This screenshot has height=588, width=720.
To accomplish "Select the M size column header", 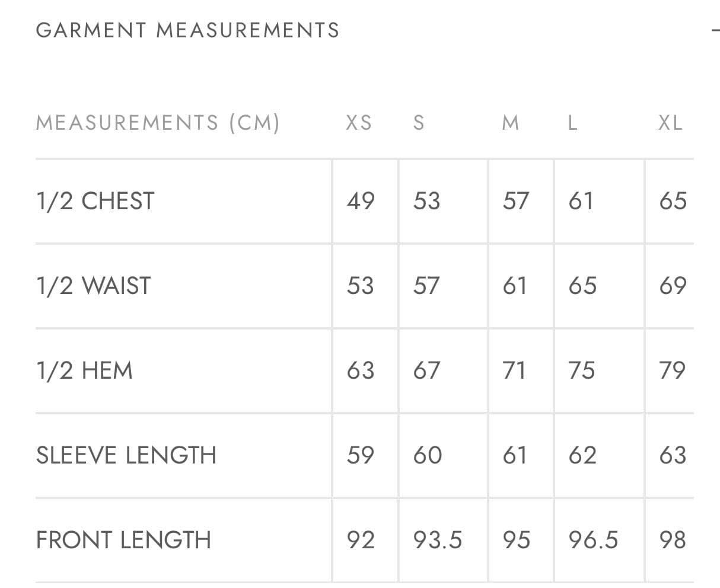I will [510, 123].
